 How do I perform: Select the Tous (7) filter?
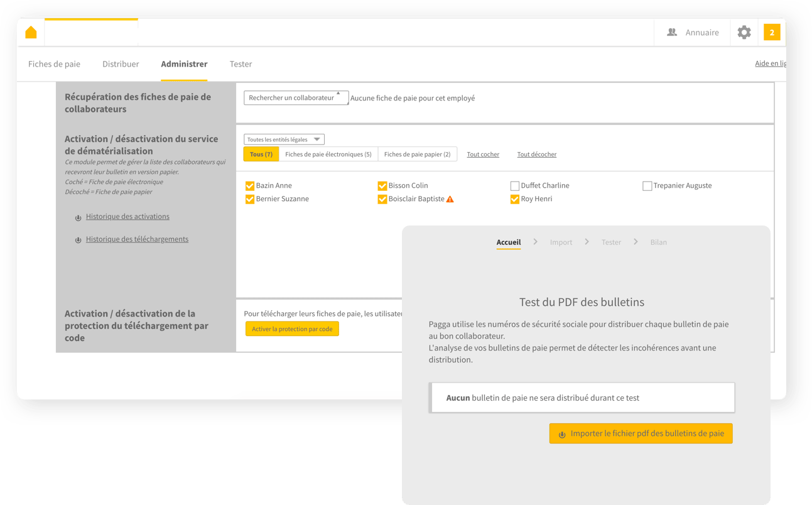coord(261,155)
